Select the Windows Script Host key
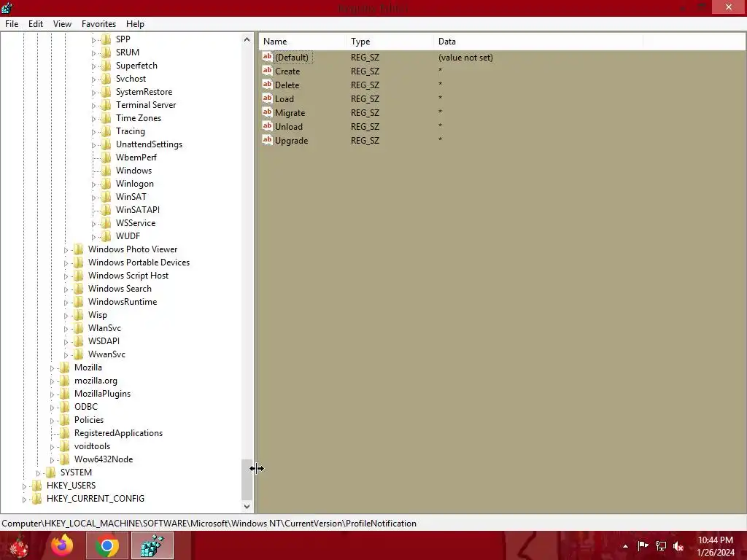 point(128,275)
